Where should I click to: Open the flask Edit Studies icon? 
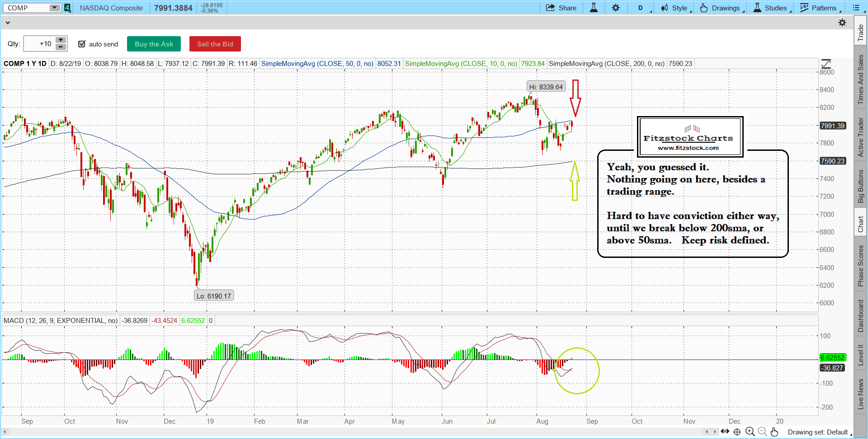coord(594,8)
